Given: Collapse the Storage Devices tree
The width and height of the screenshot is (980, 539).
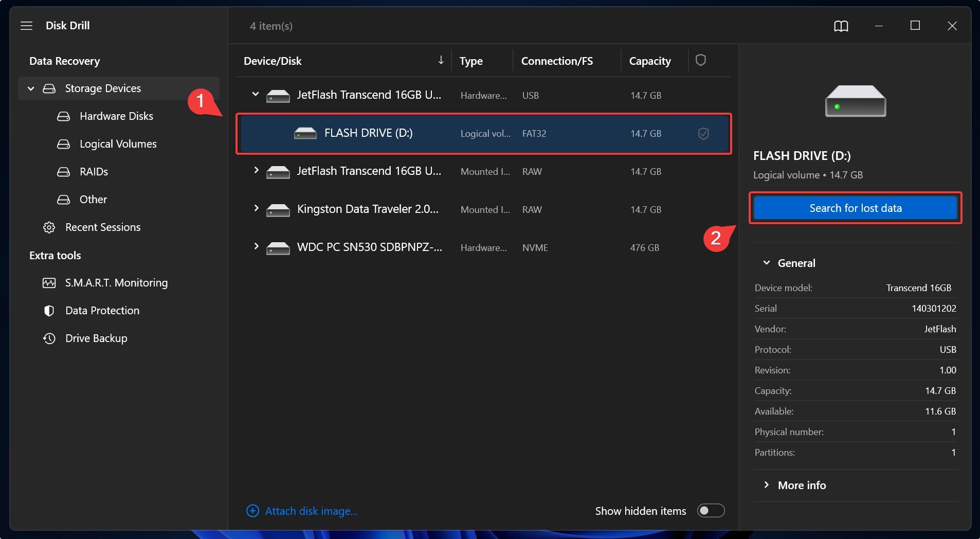Looking at the screenshot, I should click(x=31, y=88).
